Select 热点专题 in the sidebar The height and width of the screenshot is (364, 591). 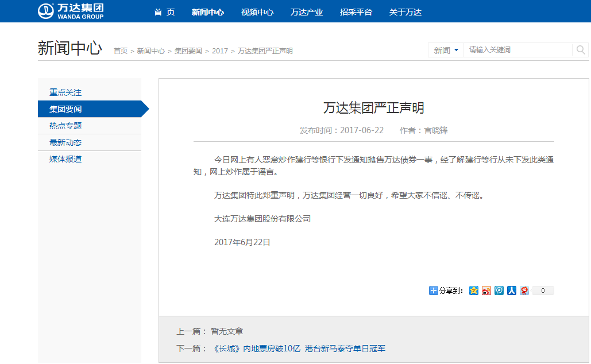65,126
